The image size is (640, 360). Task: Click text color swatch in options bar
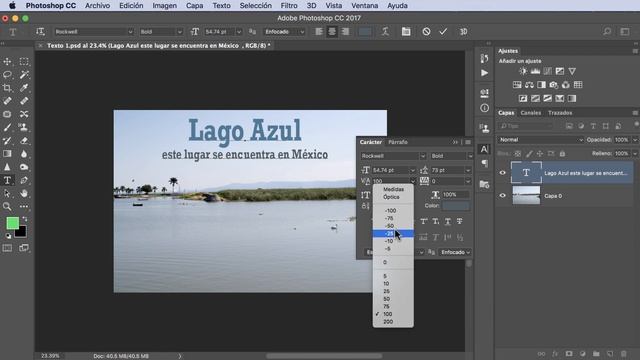[364, 32]
